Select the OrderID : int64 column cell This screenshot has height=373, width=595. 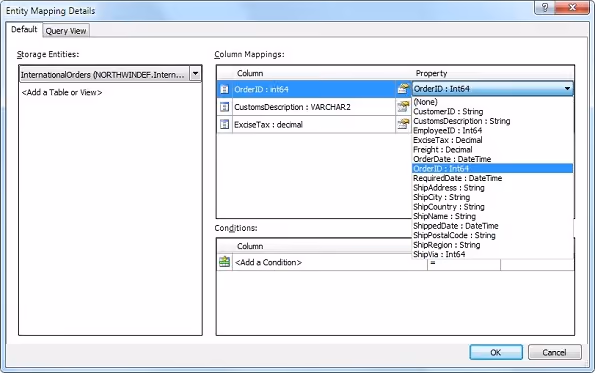pos(313,90)
